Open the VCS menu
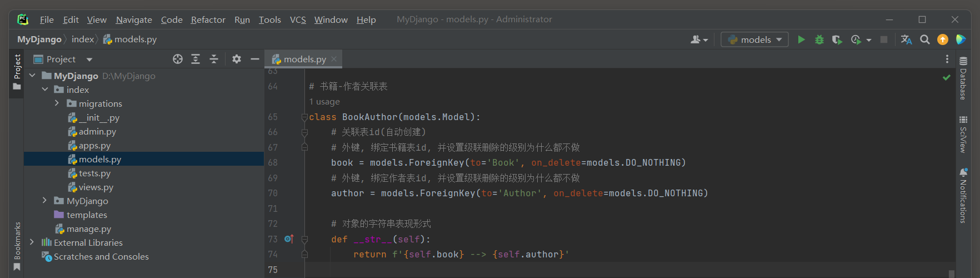Screen dimensions: 980x278 click(298, 19)
